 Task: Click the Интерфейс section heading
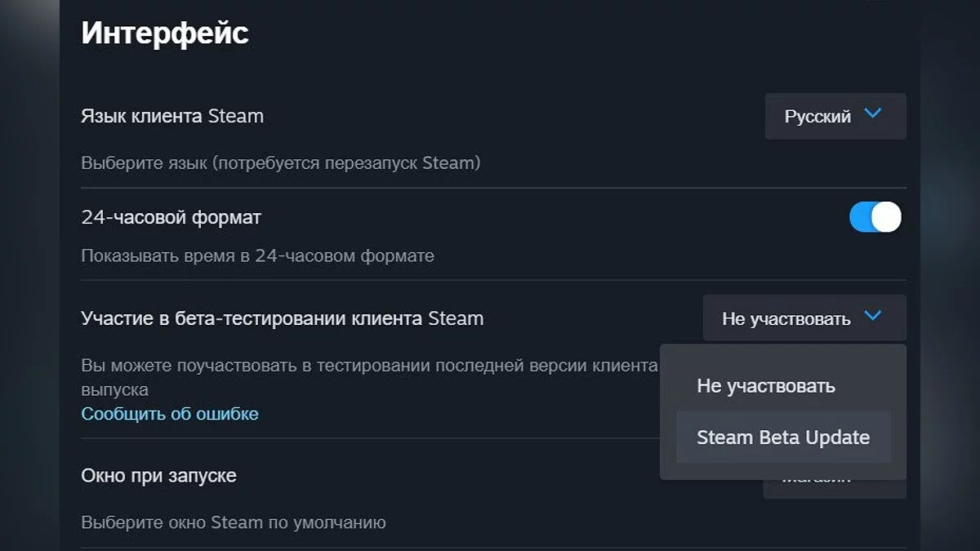(165, 33)
